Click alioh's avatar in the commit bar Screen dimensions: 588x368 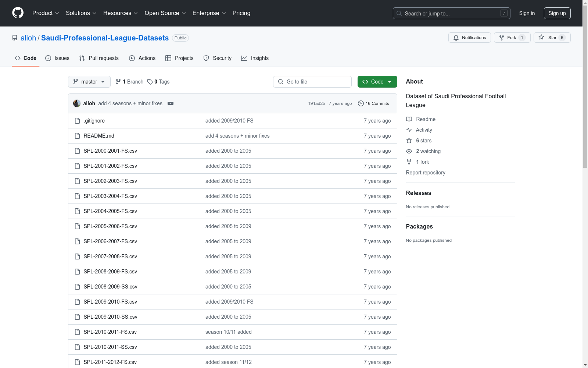pos(77,103)
